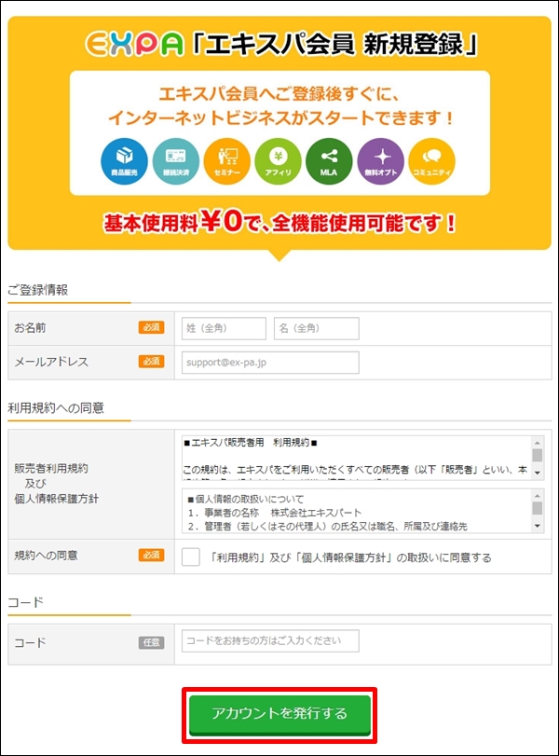Viewport: 559px width, 756px height.
Task: Click the 利用規約への同意 section heading
Action: [x=56, y=408]
